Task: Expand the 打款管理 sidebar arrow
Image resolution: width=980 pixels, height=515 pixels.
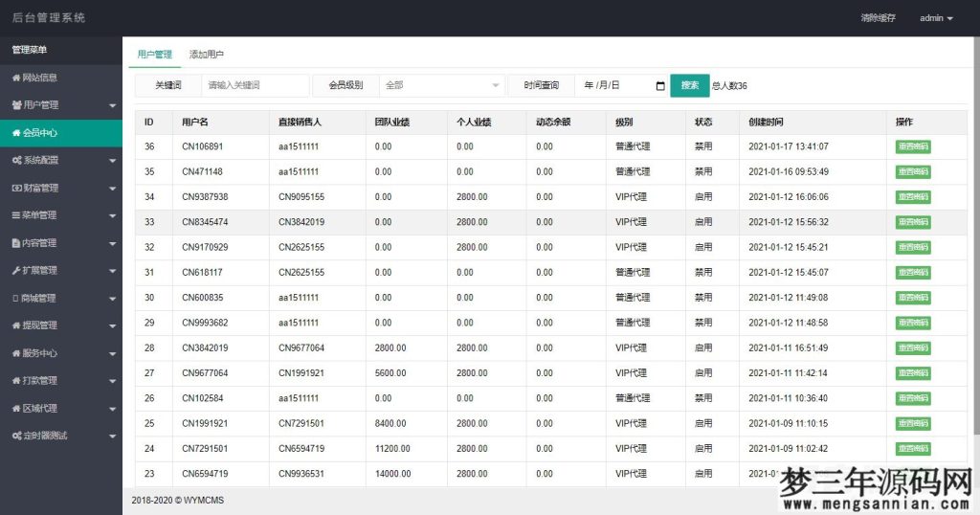Action: click(x=113, y=381)
